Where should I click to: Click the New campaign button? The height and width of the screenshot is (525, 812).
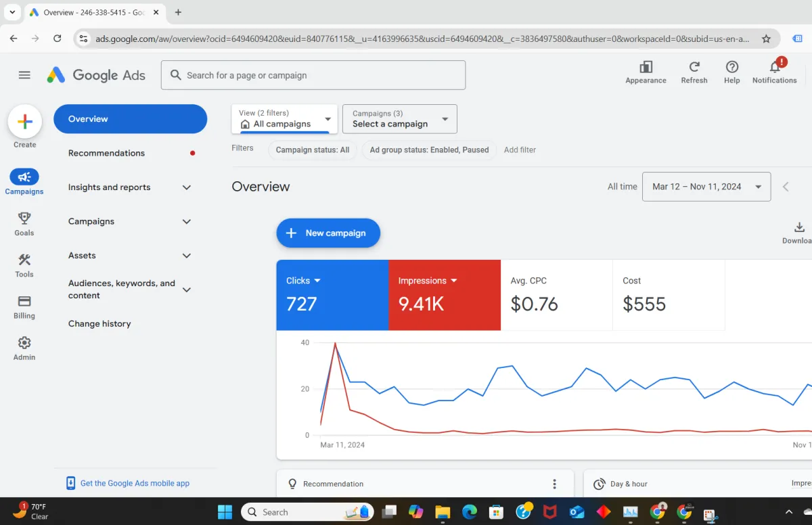tap(328, 233)
